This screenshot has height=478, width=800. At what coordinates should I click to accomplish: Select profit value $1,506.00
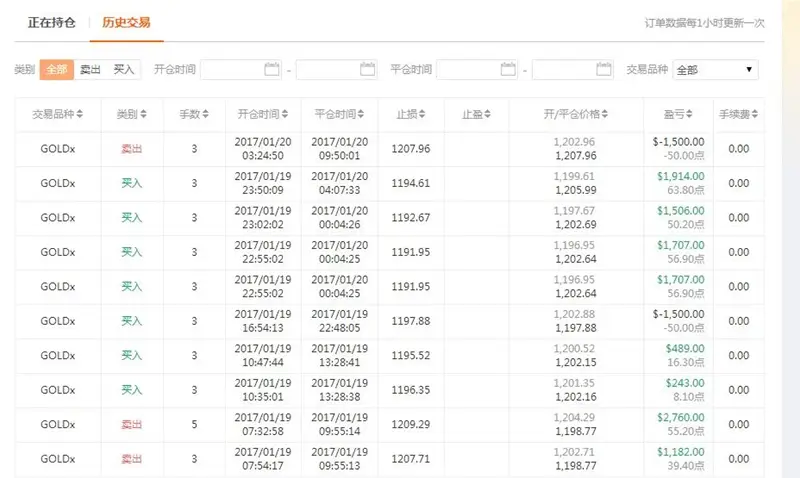681,211
